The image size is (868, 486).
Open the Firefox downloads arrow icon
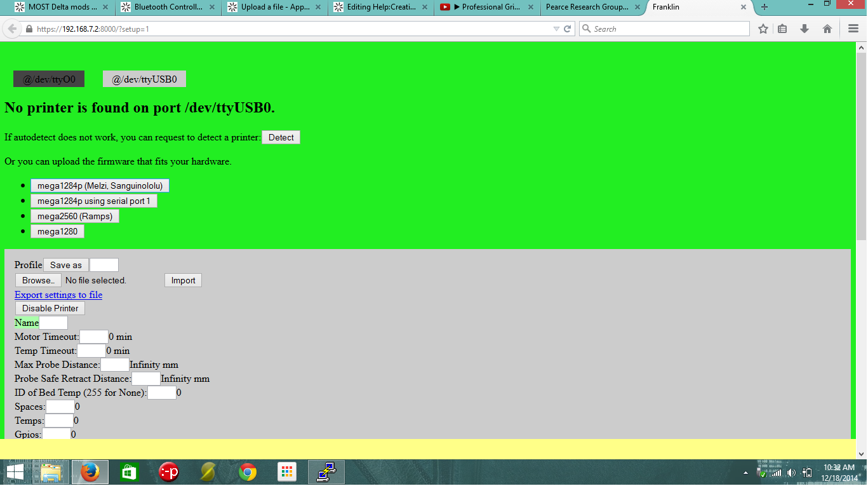(x=805, y=29)
